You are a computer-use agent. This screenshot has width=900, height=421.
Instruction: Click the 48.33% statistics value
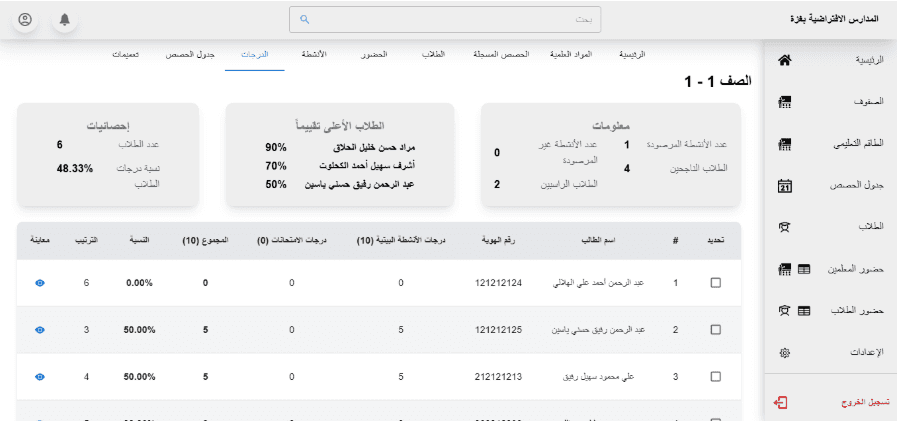click(75, 169)
